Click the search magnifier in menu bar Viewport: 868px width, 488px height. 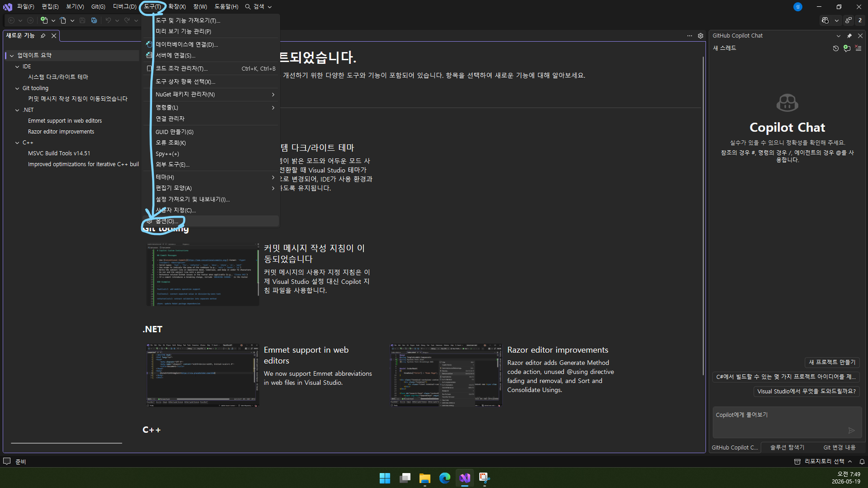[x=248, y=7]
